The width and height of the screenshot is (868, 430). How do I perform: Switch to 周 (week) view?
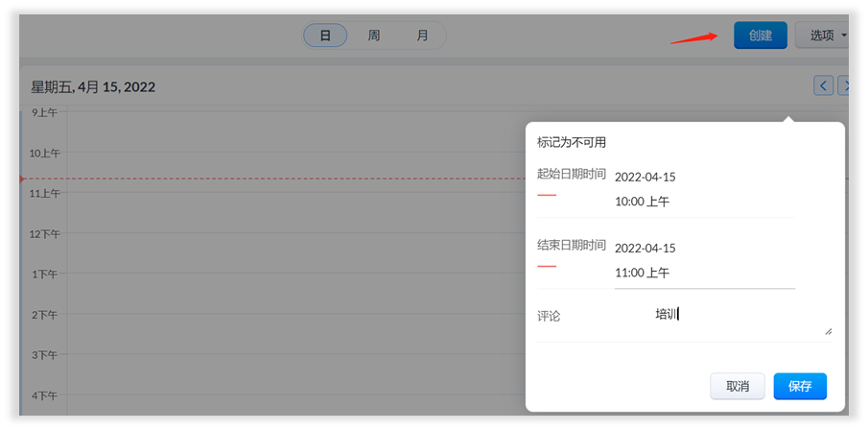[374, 36]
